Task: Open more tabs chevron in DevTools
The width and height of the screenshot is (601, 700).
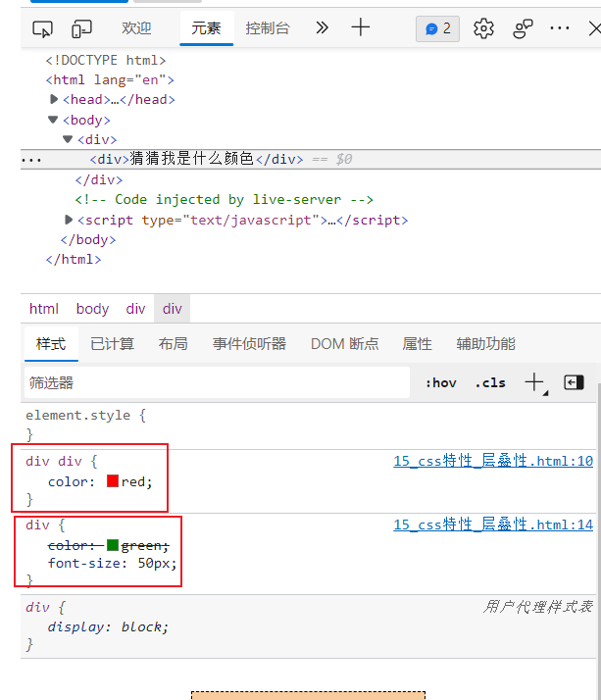Action: [322, 28]
